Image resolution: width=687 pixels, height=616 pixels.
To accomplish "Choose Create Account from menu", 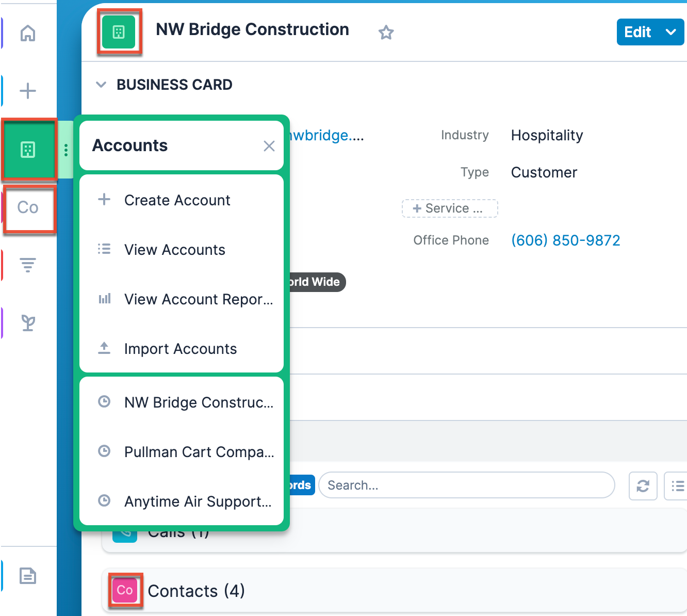I will (177, 200).
